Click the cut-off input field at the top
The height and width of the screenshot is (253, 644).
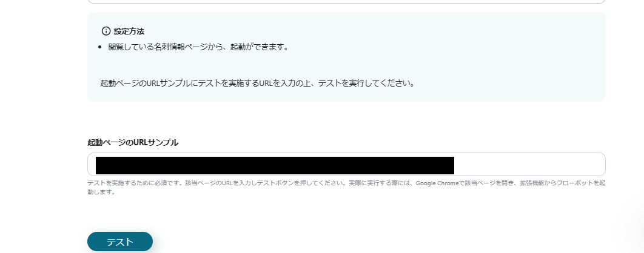pyautogui.click(x=346, y=2)
